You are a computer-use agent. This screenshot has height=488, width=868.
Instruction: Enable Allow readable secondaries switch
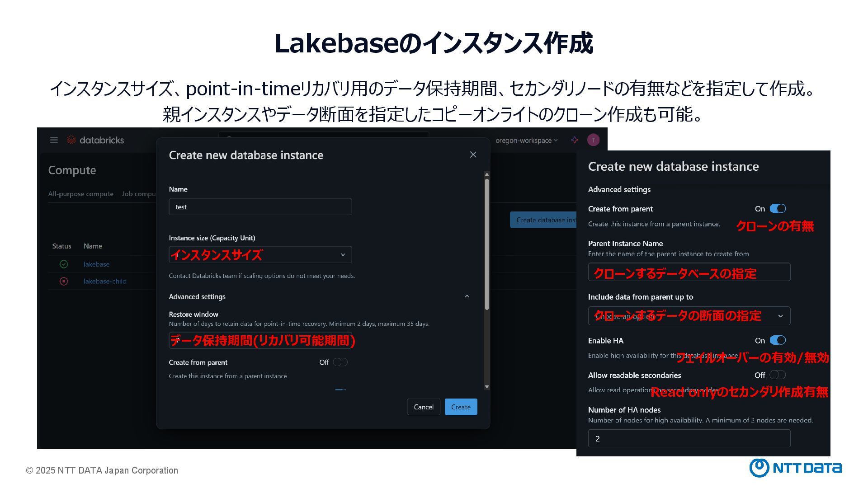(x=778, y=375)
